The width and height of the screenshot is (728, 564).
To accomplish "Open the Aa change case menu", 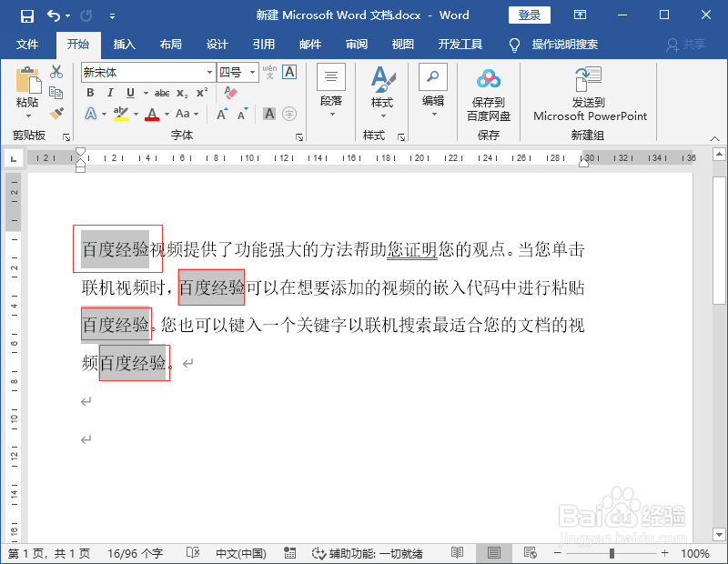I will pos(187,114).
